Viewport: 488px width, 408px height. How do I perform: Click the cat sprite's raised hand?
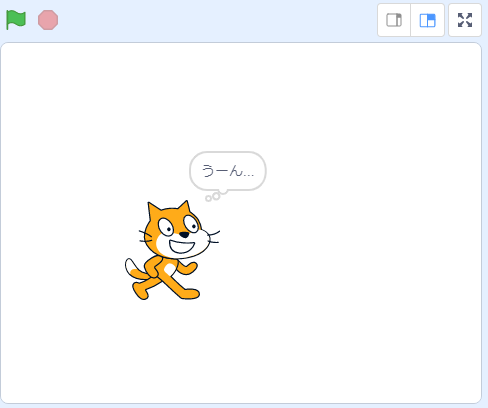189,268
